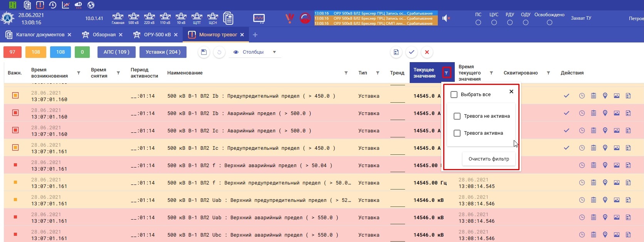Expand the Столбцы columns dropdown
The width and height of the screenshot is (644, 242).
(255, 52)
